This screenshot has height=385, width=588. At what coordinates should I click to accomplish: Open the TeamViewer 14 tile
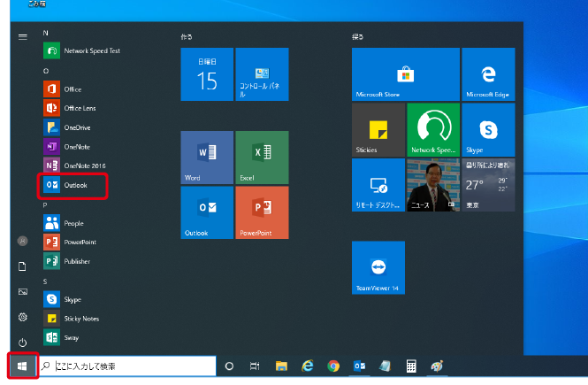[x=378, y=267]
